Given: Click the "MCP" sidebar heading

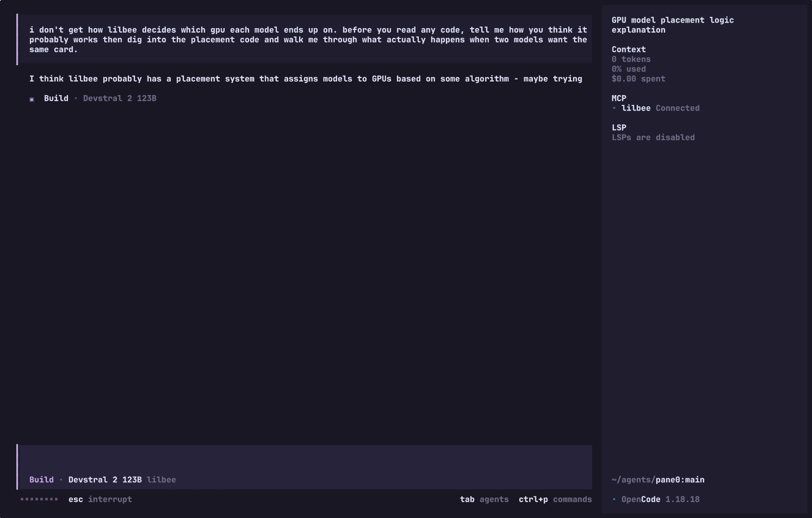Looking at the screenshot, I should 619,98.
